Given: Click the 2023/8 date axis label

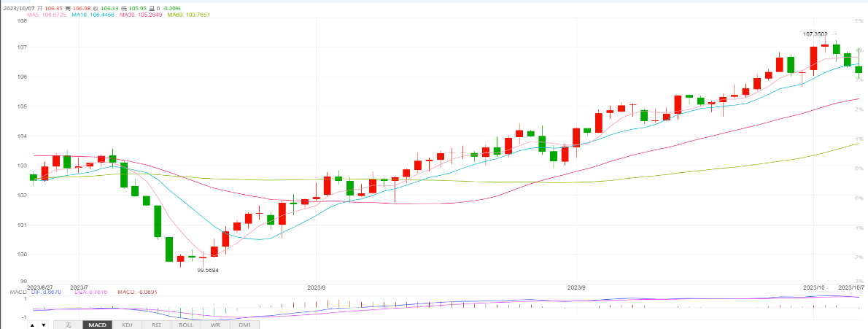Looking at the screenshot, I should tap(317, 287).
